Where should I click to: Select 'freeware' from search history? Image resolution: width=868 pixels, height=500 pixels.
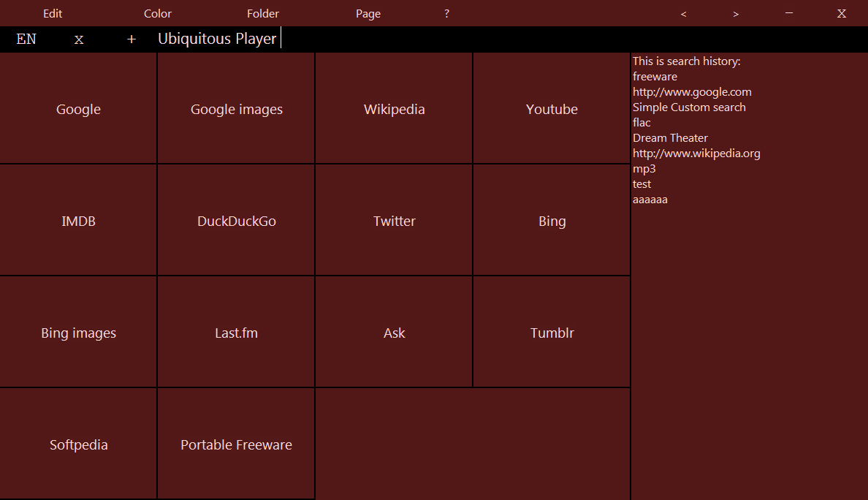[655, 77]
